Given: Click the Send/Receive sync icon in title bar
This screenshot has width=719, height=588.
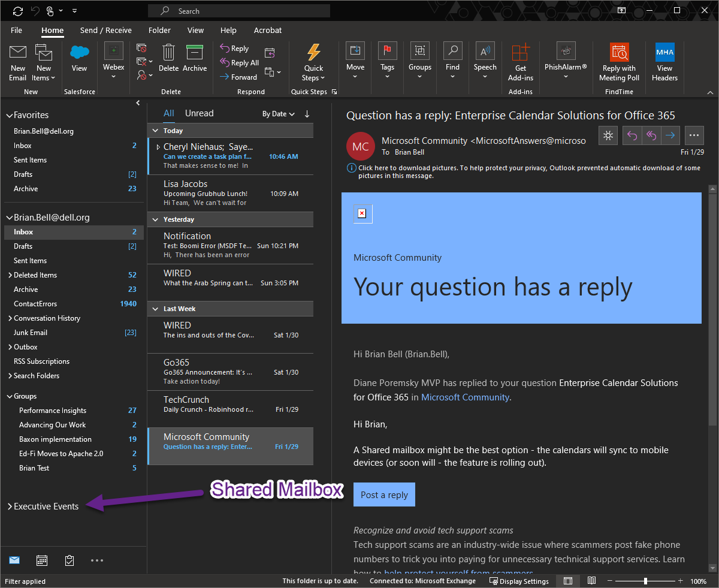Looking at the screenshot, I should pyautogui.click(x=17, y=11).
